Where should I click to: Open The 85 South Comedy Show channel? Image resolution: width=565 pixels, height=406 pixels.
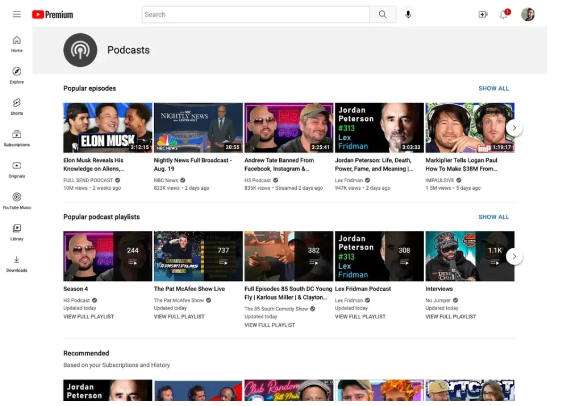(276, 309)
